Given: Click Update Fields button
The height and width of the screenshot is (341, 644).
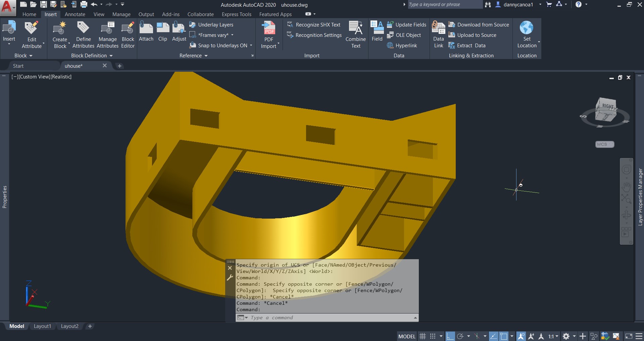Looking at the screenshot, I should [406, 25].
